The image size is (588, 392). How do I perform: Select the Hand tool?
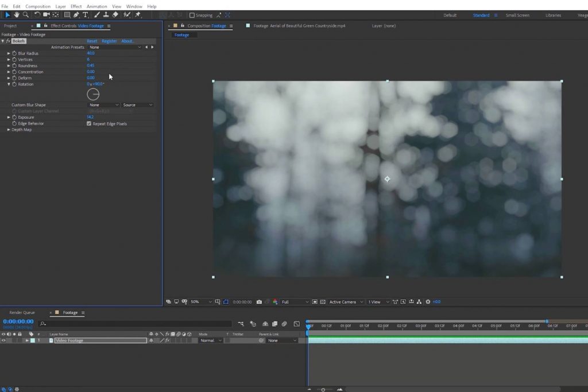(17, 15)
